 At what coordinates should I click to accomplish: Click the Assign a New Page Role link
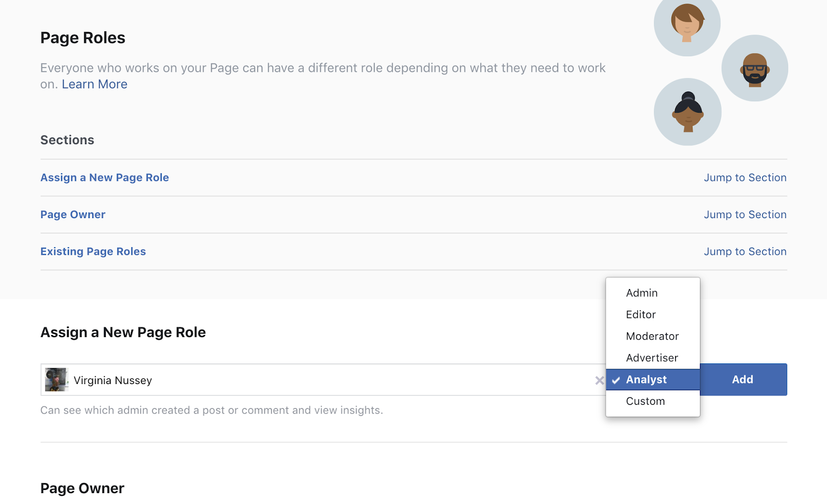tap(104, 178)
